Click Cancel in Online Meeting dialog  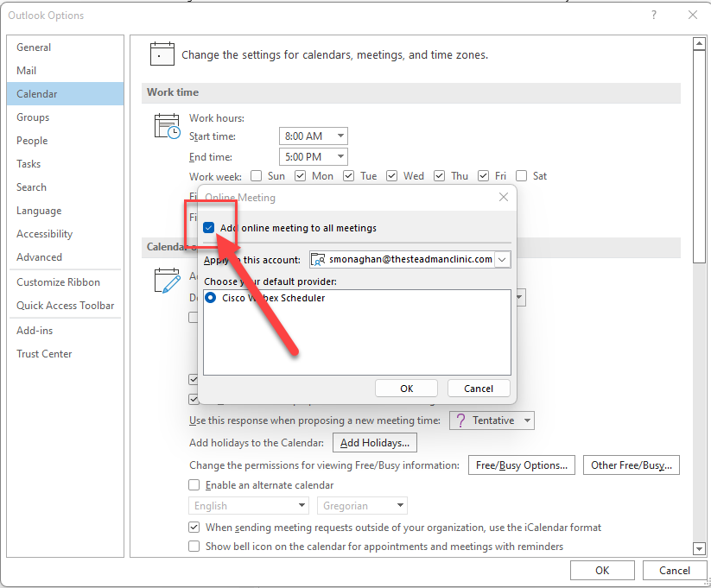(479, 389)
